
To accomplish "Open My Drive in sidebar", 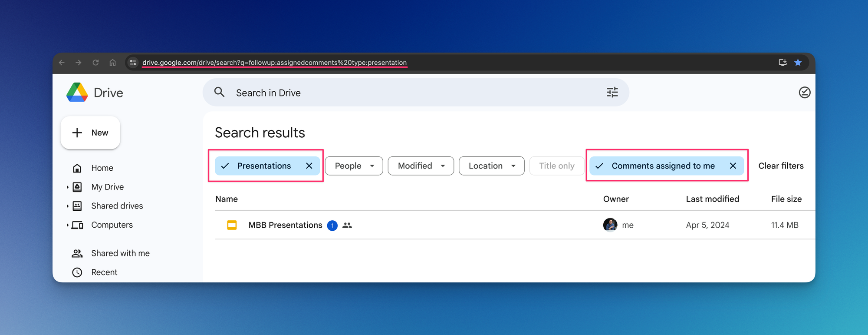I will 107,187.
